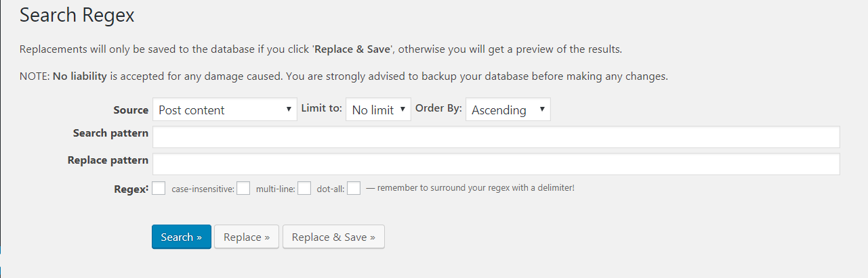
Task: Open the Source dropdown showing Post content
Action: [x=224, y=110]
